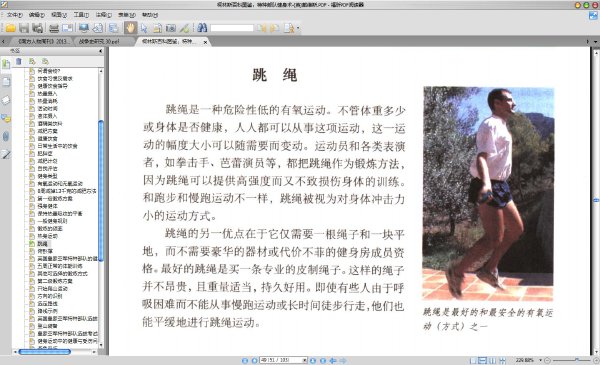Select the 热身运动 bookmark above 跳绳

click(47, 236)
